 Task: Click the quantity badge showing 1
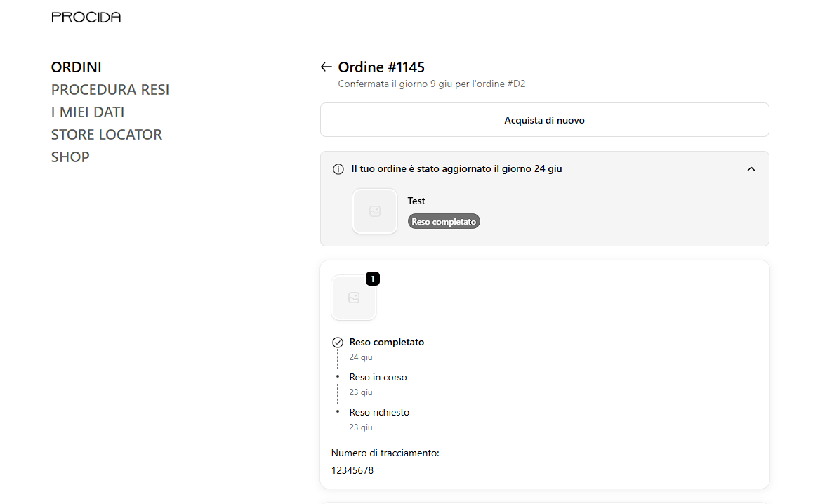click(x=372, y=279)
